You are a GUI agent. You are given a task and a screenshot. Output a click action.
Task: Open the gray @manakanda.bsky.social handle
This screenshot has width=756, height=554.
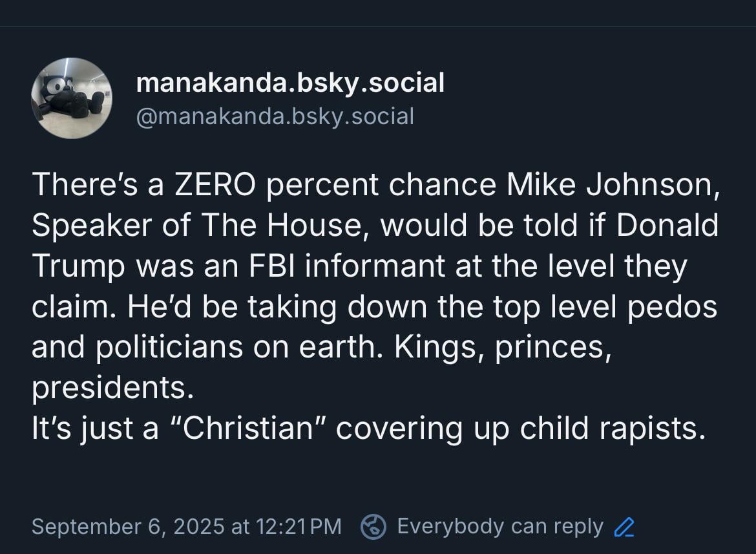point(275,116)
